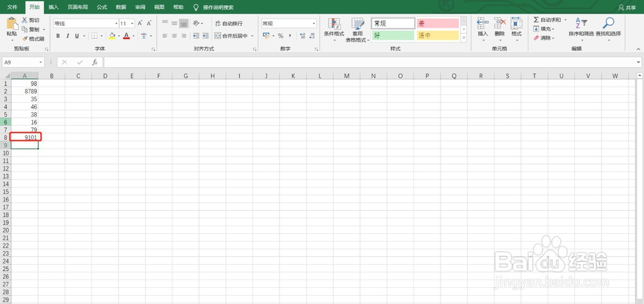Enable Wrap Text (自动换行)
The image size is (644, 304).
point(229,23)
